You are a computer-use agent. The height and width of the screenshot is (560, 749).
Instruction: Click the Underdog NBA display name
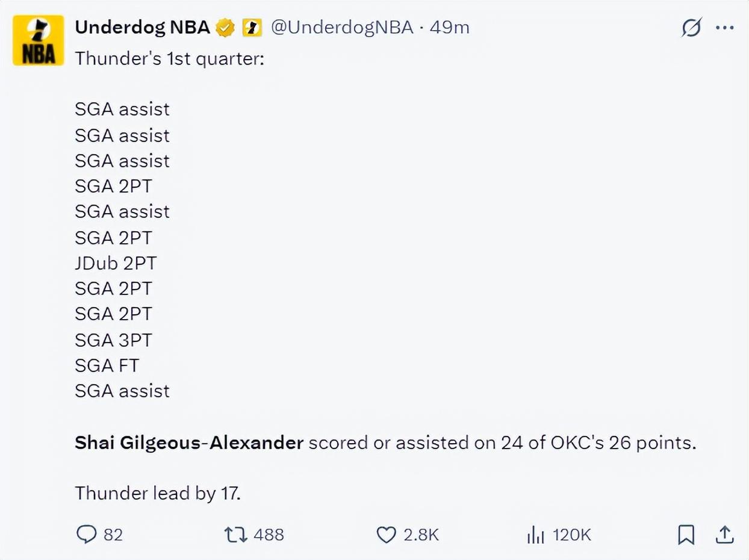pyautogui.click(x=142, y=28)
